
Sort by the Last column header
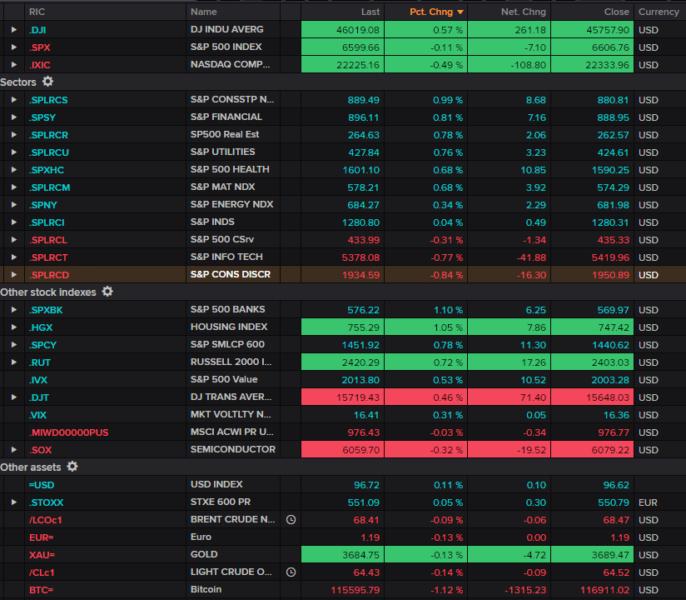pos(370,12)
